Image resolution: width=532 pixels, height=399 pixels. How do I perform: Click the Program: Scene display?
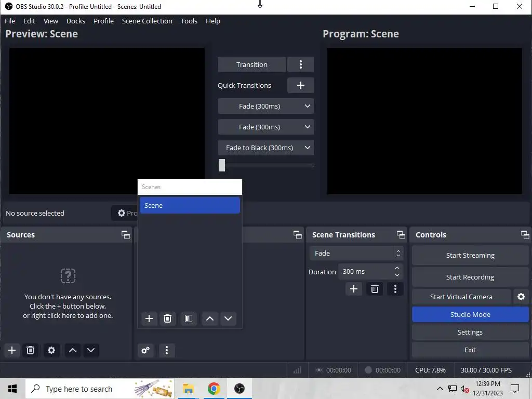pyautogui.click(x=424, y=121)
